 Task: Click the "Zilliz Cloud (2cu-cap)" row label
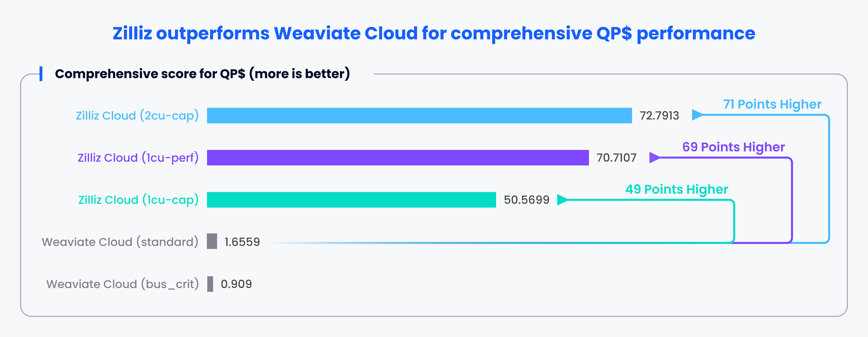(137, 115)
